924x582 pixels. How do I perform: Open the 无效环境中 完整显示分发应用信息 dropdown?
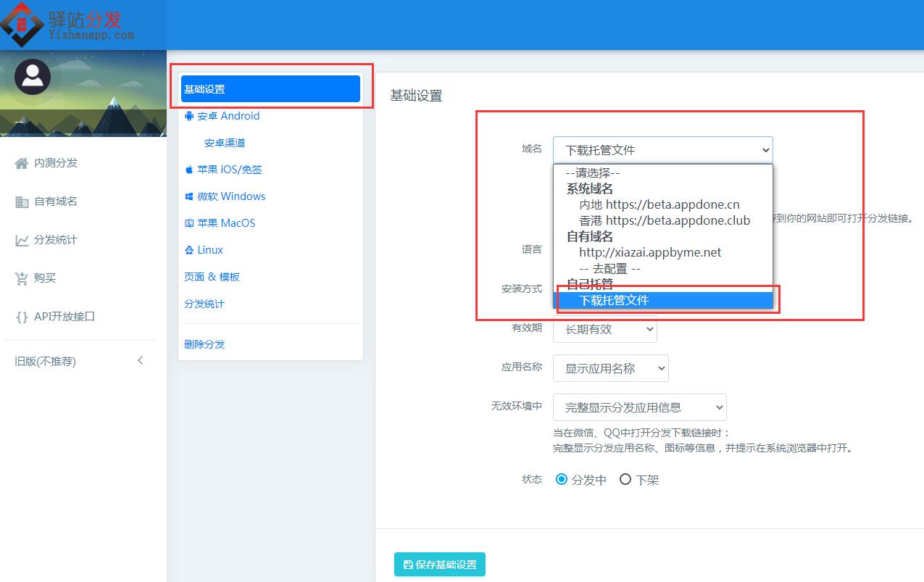pyautogui.click(x=640, y=407)
